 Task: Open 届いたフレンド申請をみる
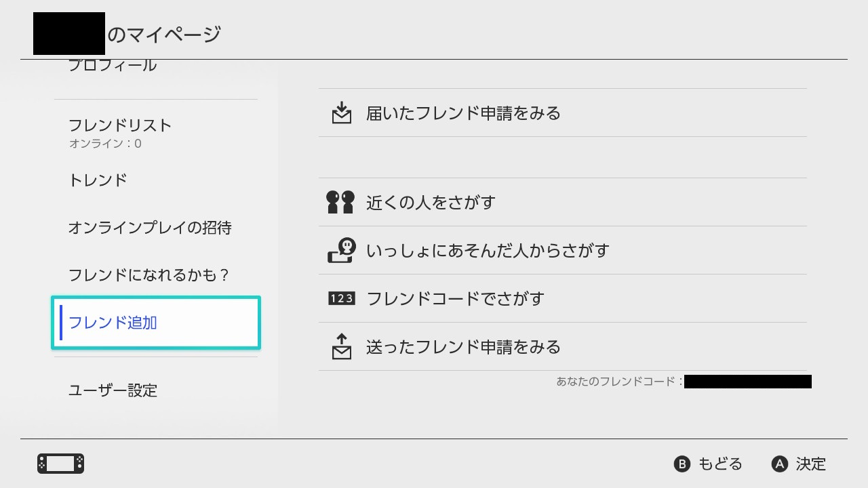463,113
